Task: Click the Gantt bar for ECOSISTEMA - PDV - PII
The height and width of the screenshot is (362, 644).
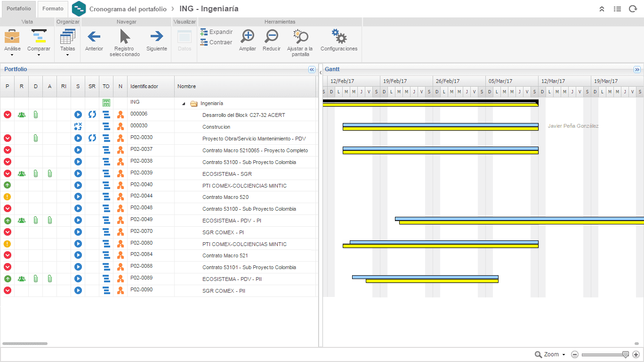Action: pyautogui.click(x=425, y=279)
